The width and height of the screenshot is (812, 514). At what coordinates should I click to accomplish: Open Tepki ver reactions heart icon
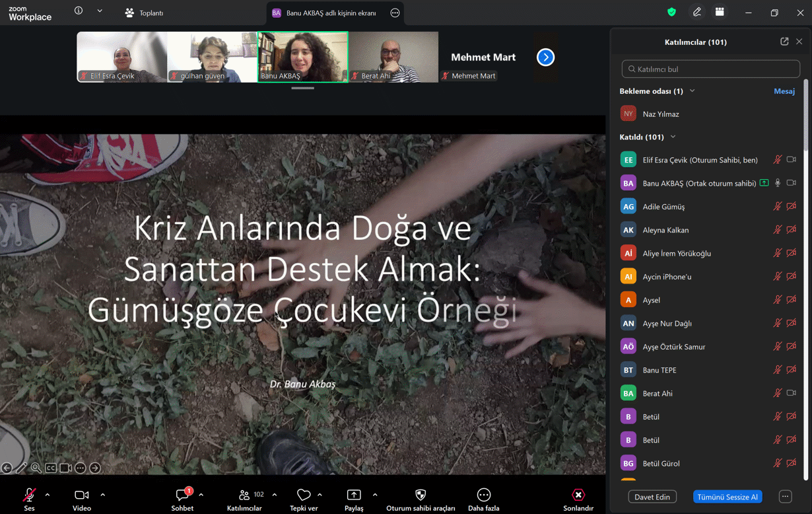pos(304,496)
